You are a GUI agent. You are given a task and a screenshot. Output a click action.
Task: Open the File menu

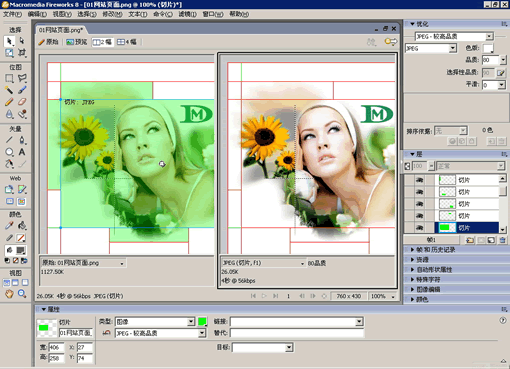coord(12,14)
